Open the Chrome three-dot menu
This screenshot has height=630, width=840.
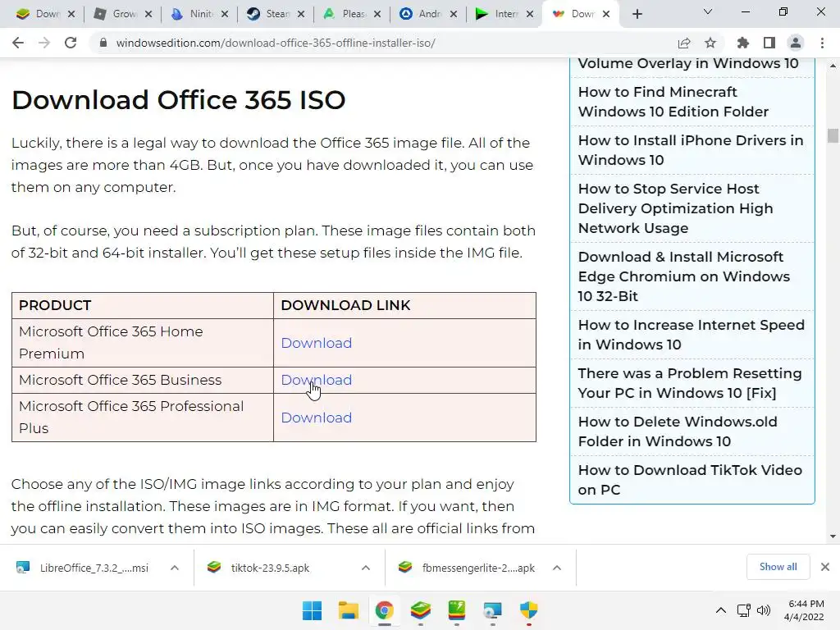pos(822,43)
